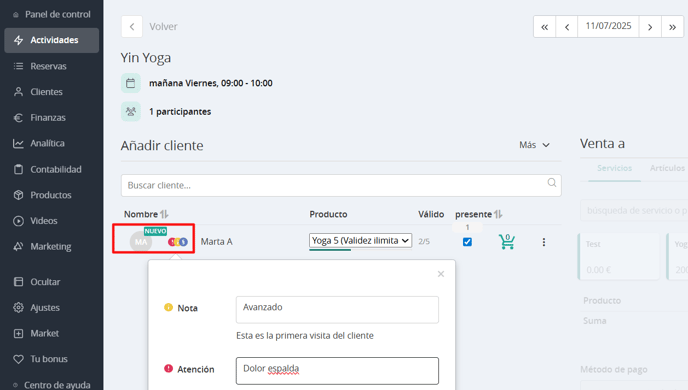Expand the Más dropdown
The height and width of the screenshot is (390, 688).
(x=534, y=145)
